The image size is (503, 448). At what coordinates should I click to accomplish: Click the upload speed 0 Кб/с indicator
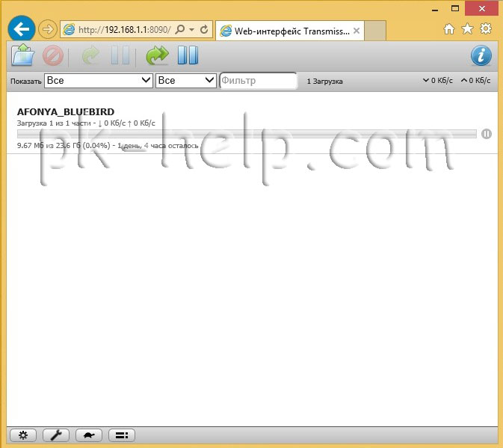(476, 81)
